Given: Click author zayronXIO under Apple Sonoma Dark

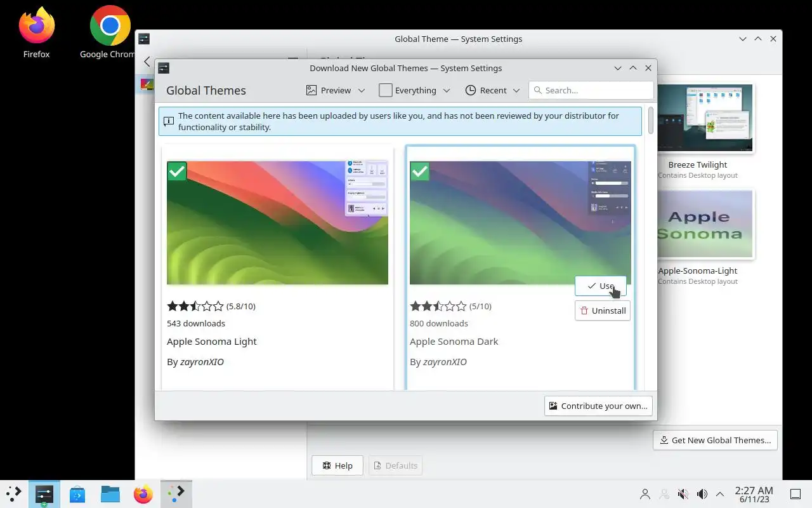Looking at the screenshot, I should point(445,362).
